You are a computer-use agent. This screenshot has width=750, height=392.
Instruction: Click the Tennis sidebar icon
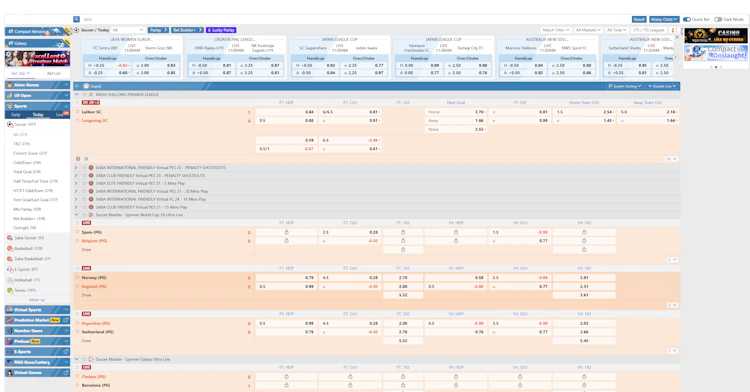pos(10,290)
